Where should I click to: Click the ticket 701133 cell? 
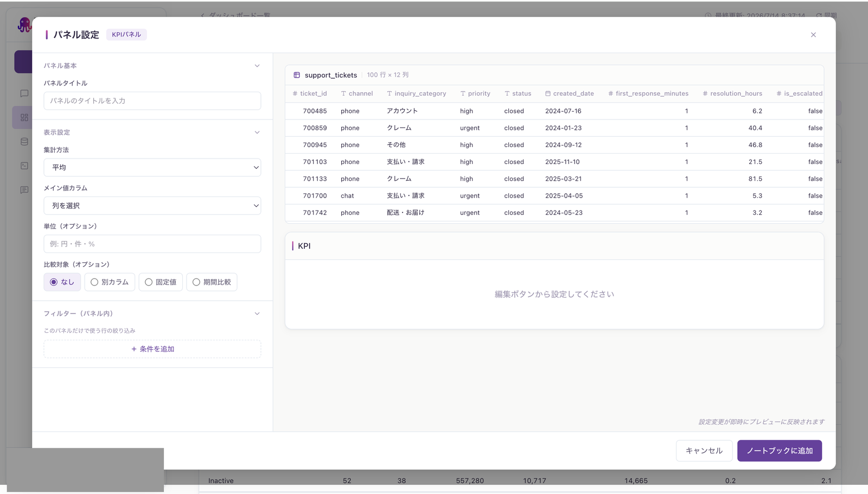(315, 179)
